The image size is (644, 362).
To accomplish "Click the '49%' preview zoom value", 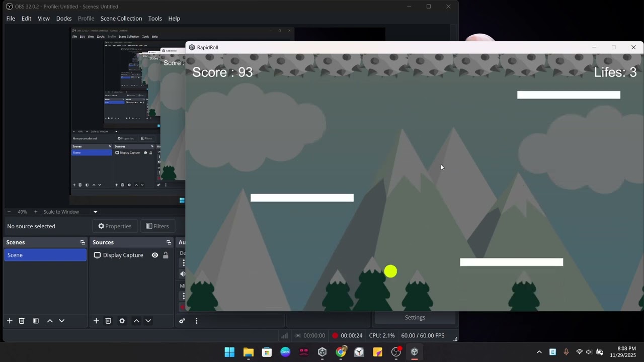I will tap(22, 212).
